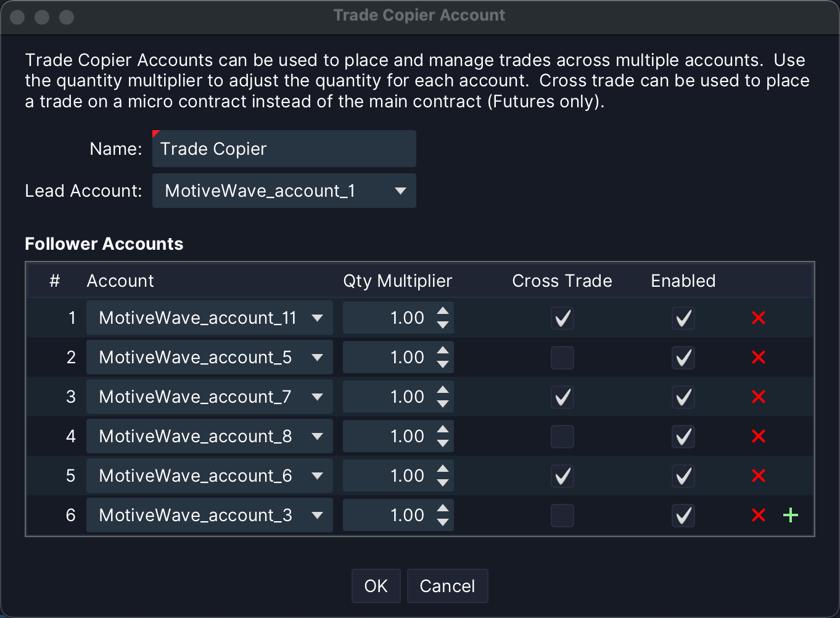
Task: Click red X for MotiveWave_account_7 row
Action: [x=759, y=397]
